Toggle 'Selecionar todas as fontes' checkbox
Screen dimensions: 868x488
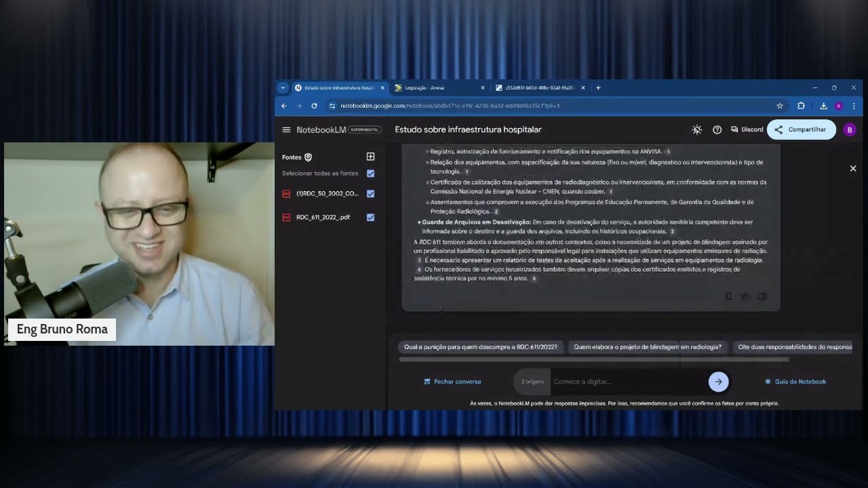coord(370,174)
